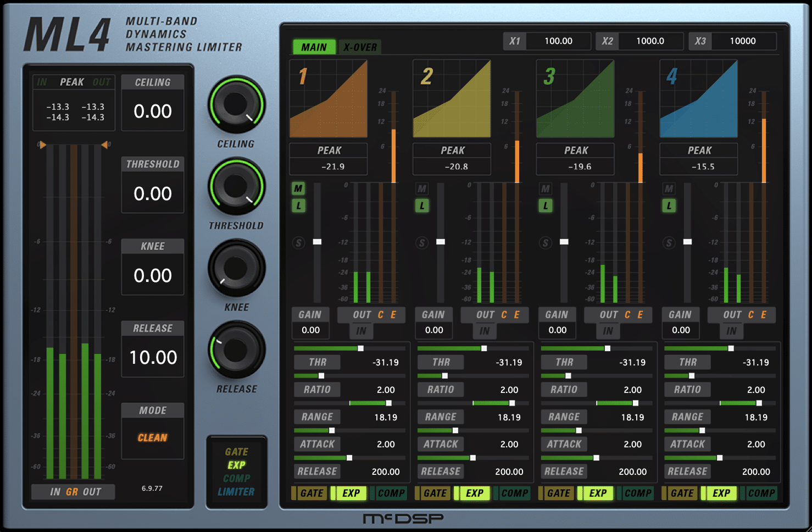Solo band 2 with its S icon
812x532 pixels.
[422, 242]
